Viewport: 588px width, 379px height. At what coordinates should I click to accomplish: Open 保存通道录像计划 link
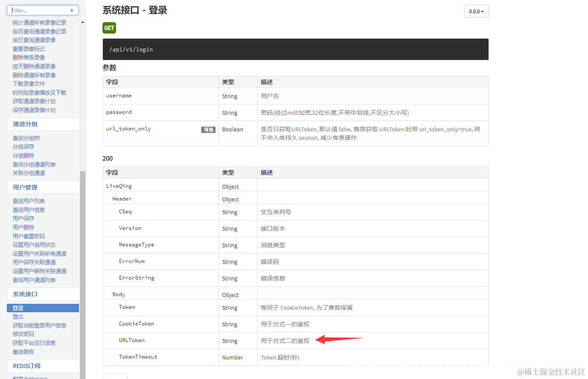tap(34, 110)
